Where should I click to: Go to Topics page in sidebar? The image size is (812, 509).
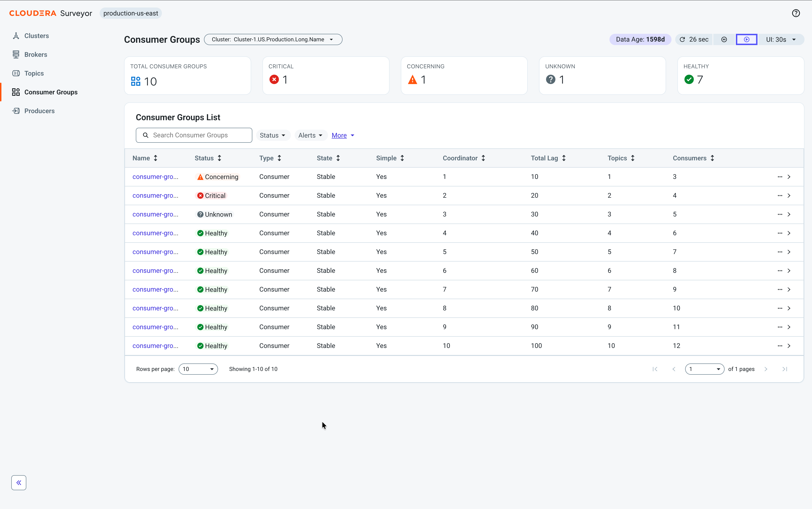click(34, 73)
